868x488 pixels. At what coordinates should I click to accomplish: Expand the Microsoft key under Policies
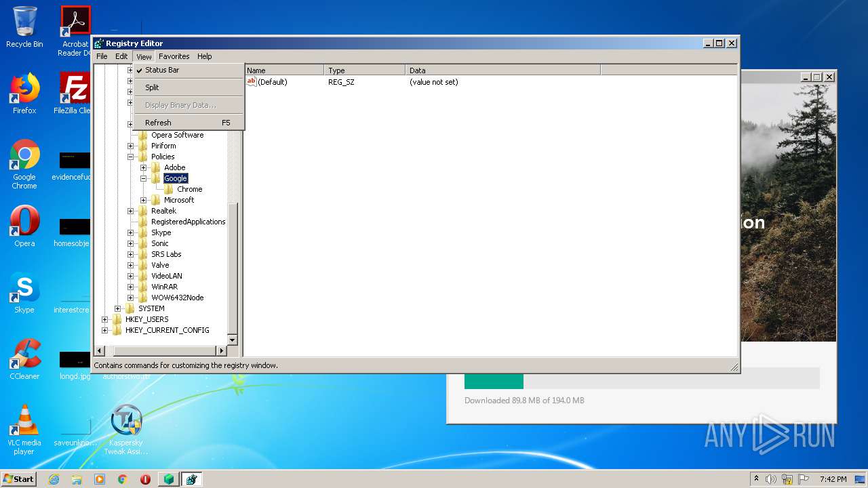coord(144,200)
